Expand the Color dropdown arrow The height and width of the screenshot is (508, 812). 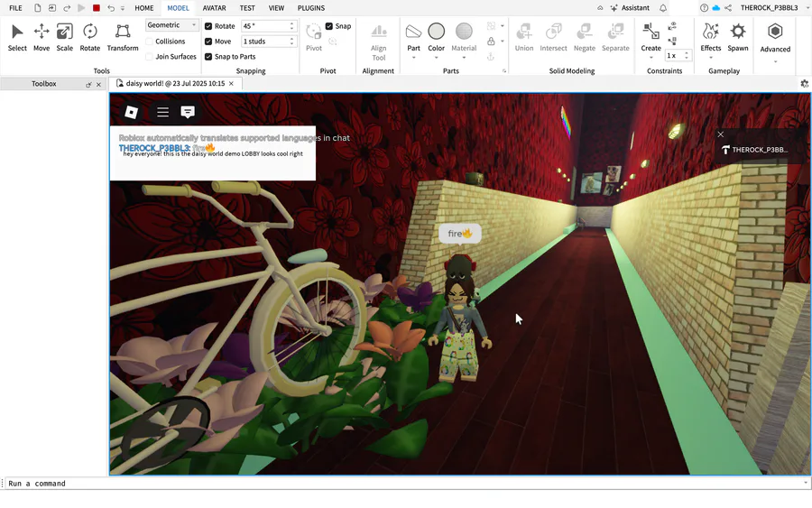tap(436, 58)
